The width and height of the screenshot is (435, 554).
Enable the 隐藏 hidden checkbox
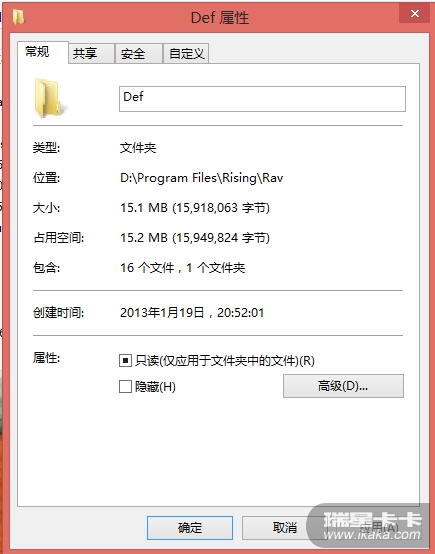[x=125, y=387]
